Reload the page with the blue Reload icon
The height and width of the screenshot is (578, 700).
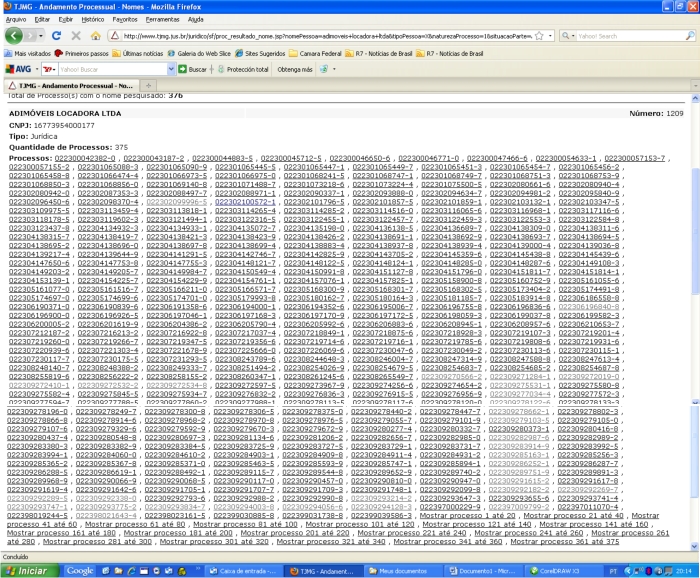56,36
